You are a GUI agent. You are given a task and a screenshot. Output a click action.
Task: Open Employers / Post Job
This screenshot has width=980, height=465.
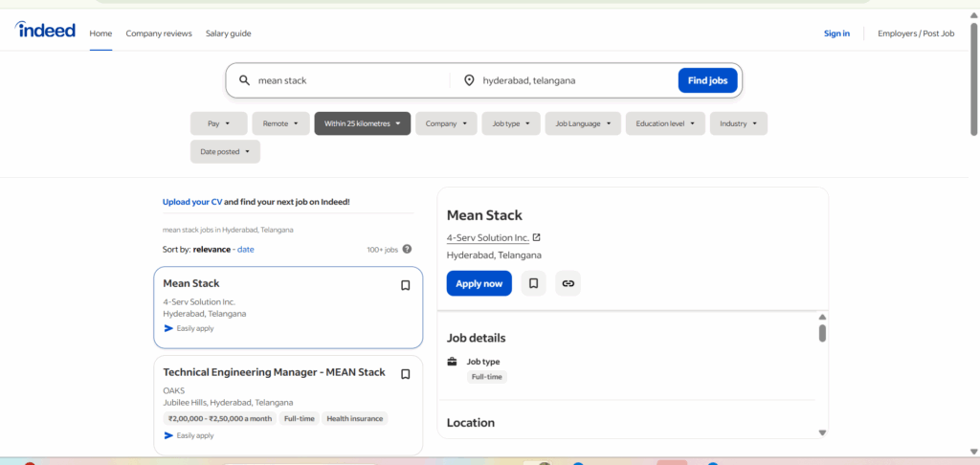916,33
